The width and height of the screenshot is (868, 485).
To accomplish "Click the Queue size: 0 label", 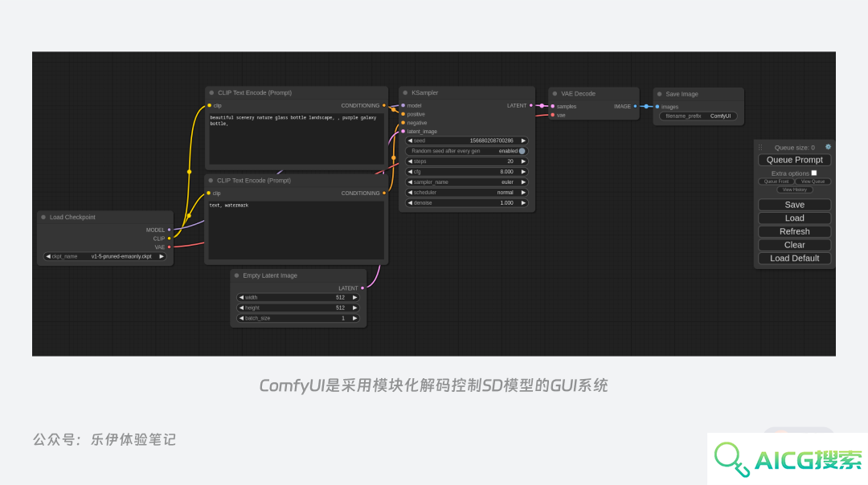I will pyautogui.click(x=794, y=148).
